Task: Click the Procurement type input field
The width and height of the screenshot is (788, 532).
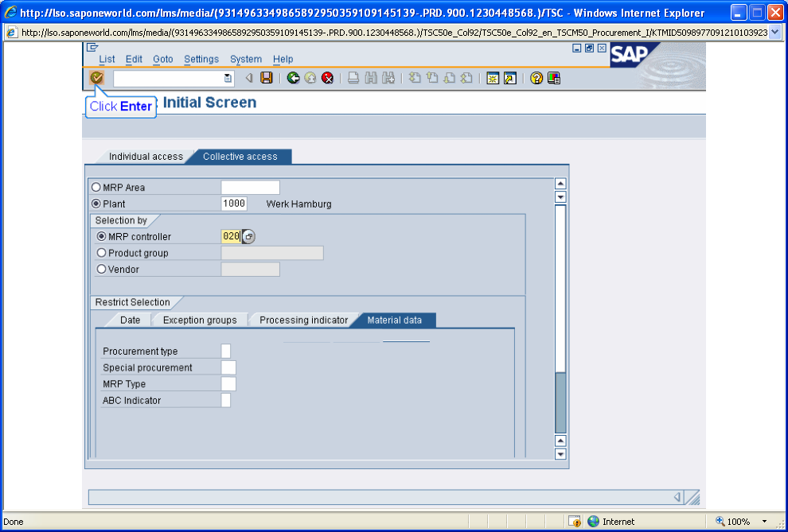Action: point(226,351)
